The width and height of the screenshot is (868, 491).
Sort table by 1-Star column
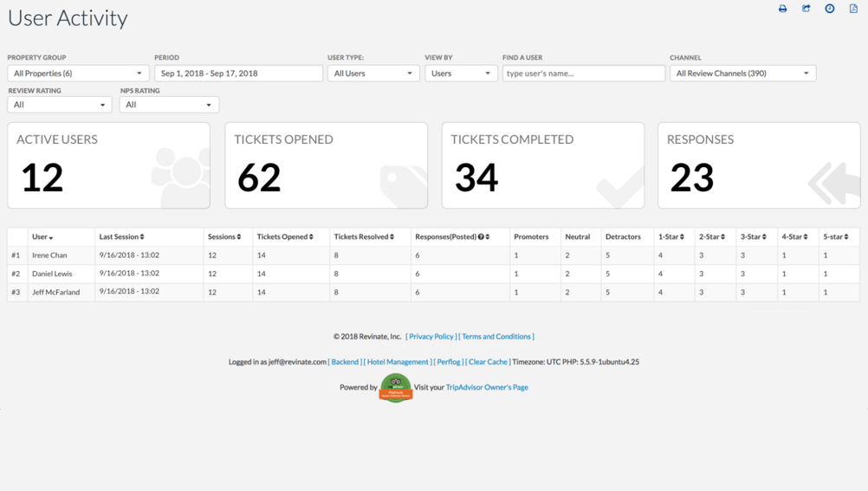tap(670, 236)
